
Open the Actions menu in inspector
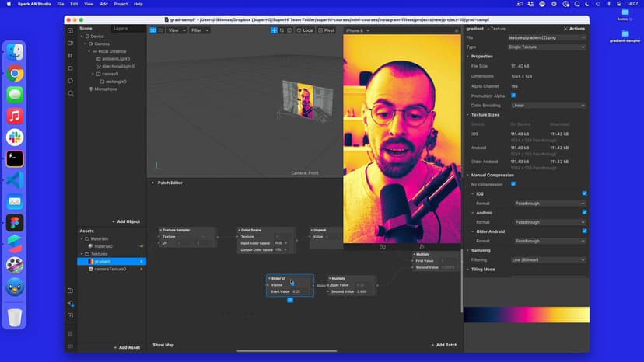point(574,29)
